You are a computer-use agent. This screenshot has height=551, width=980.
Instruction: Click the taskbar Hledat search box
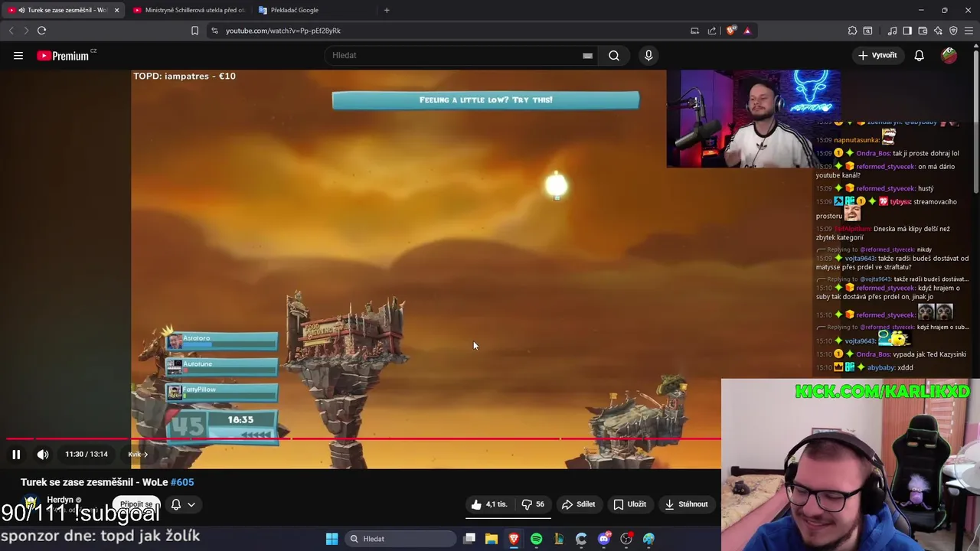click(x=400, y=539)
